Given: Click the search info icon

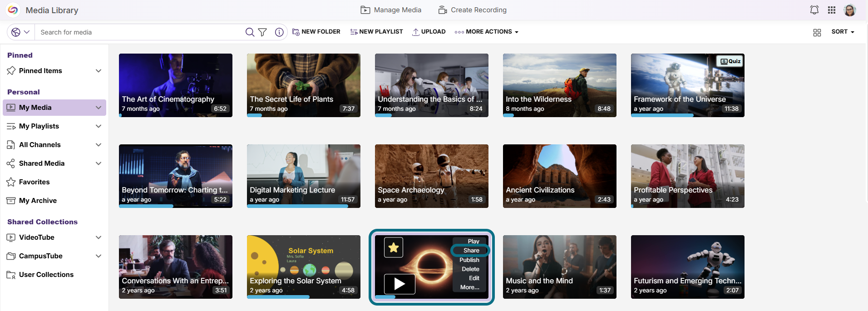Looking at the screenshot, I should (x=279, y=32).
